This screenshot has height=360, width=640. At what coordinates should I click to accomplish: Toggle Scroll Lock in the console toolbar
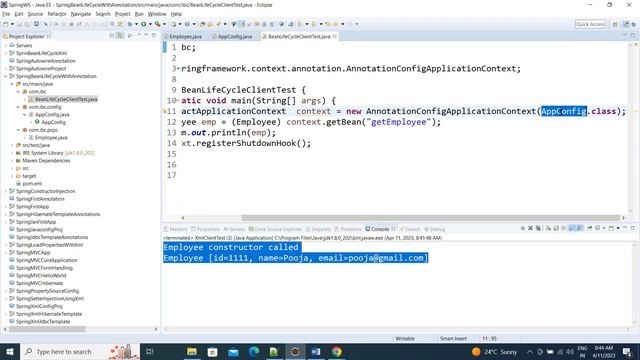tap(556, 228)
